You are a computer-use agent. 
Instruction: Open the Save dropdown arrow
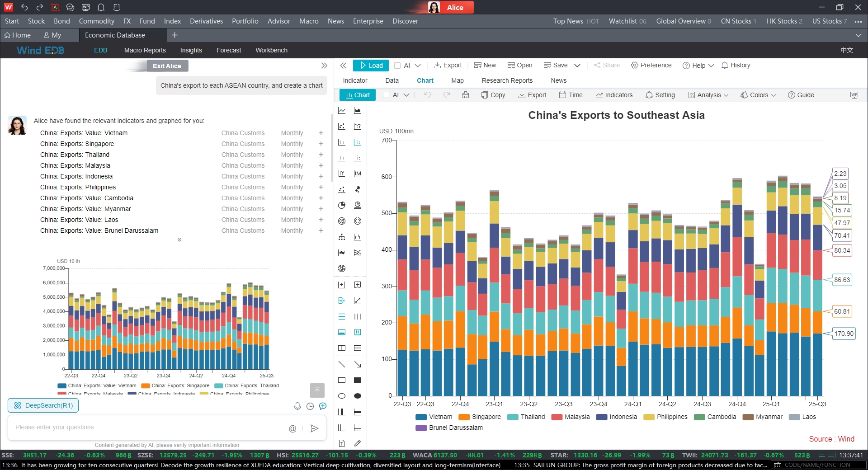(x=577, y=66)
